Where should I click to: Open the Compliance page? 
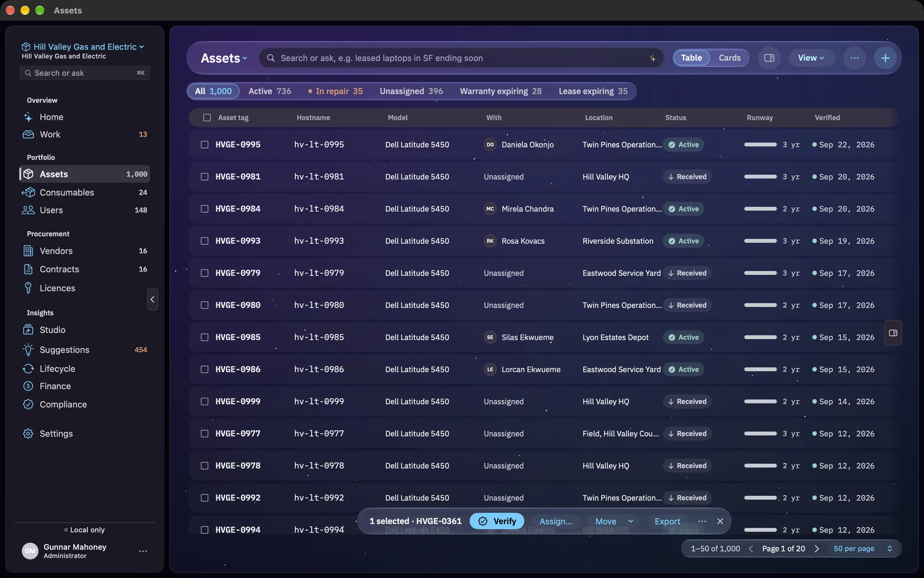[84, 404]
